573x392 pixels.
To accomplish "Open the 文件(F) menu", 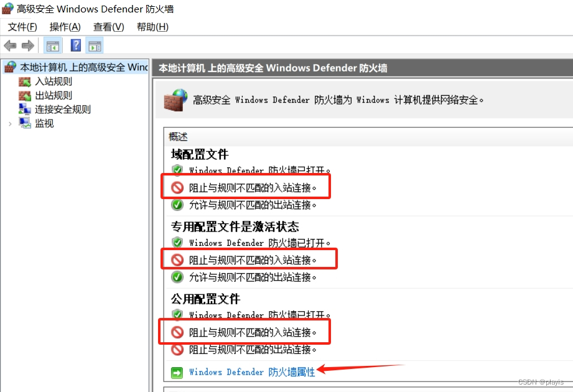I will (22, 27).
